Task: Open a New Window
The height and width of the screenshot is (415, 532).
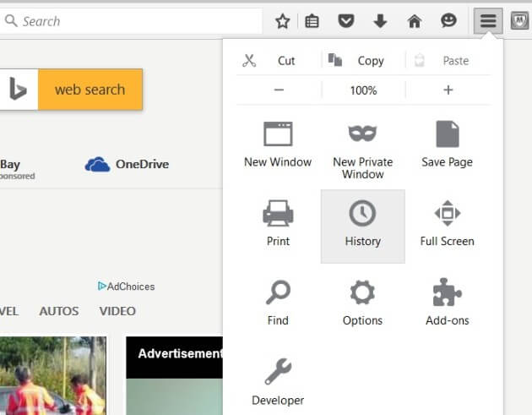Action: click(x=278, y=144)
